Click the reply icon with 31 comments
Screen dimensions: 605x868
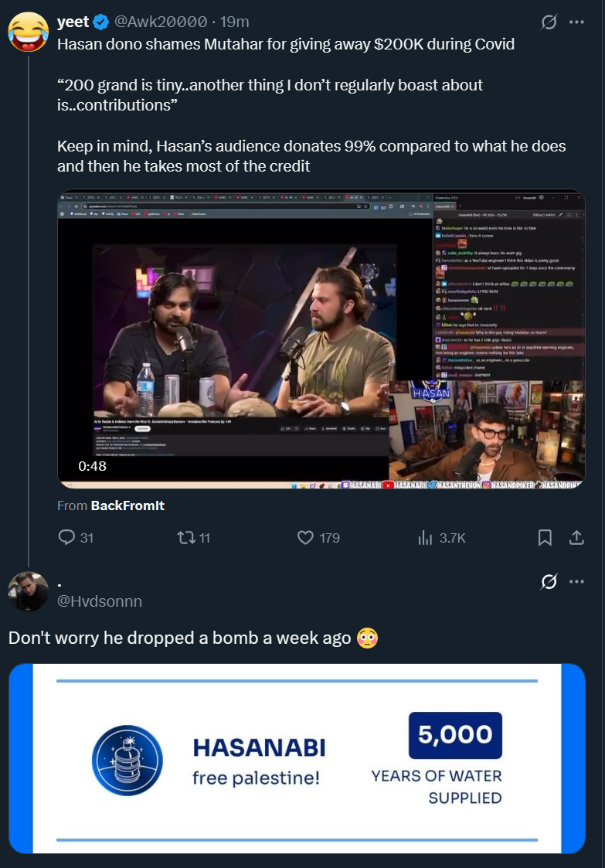point(67,537)
